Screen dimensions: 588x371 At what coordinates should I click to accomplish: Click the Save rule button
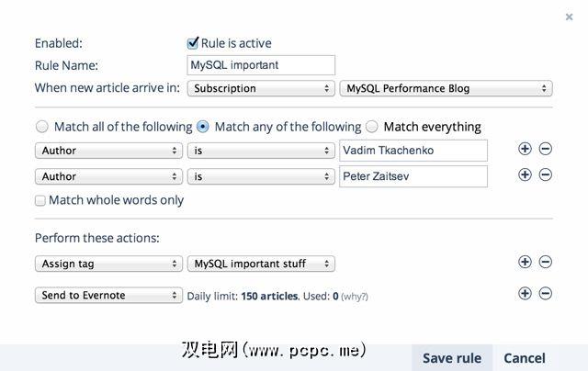pyautogui.click(x=451, y=358)
